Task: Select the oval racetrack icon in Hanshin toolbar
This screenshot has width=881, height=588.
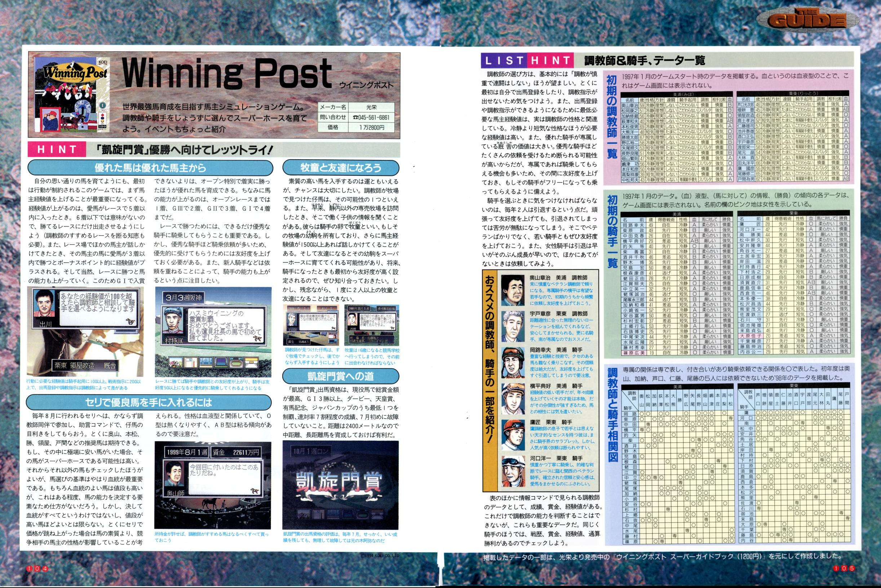Action: (x=236, y=362)
